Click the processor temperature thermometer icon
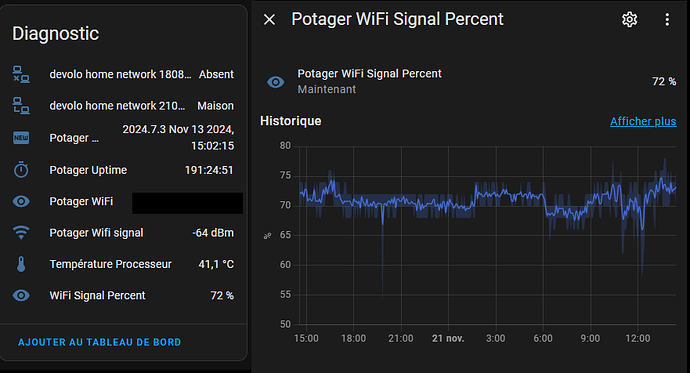Image resolution: width=690 pixels, height=373 pixels. 21,264
